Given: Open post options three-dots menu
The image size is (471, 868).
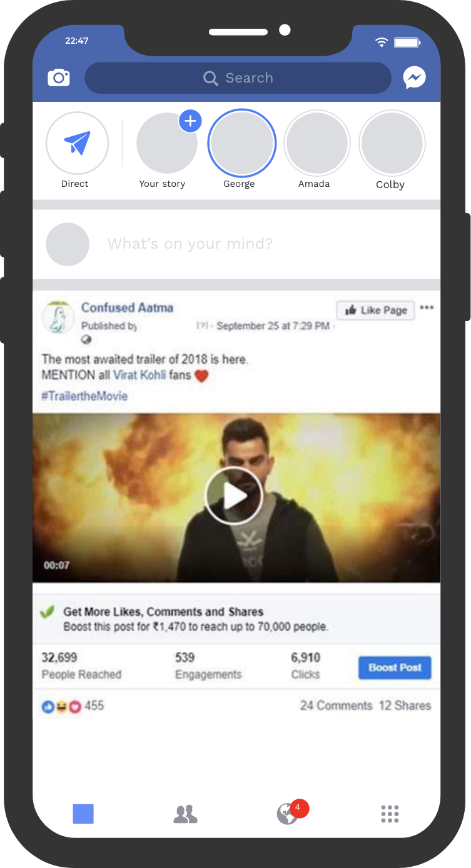Looking at the screenshot, I should (x=427, y=308).
